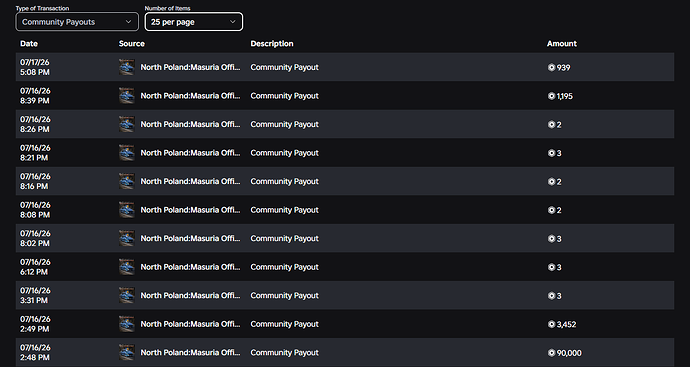
Task: Click Robux icon in 6:12 PM row
Action: tap(551, 267)
